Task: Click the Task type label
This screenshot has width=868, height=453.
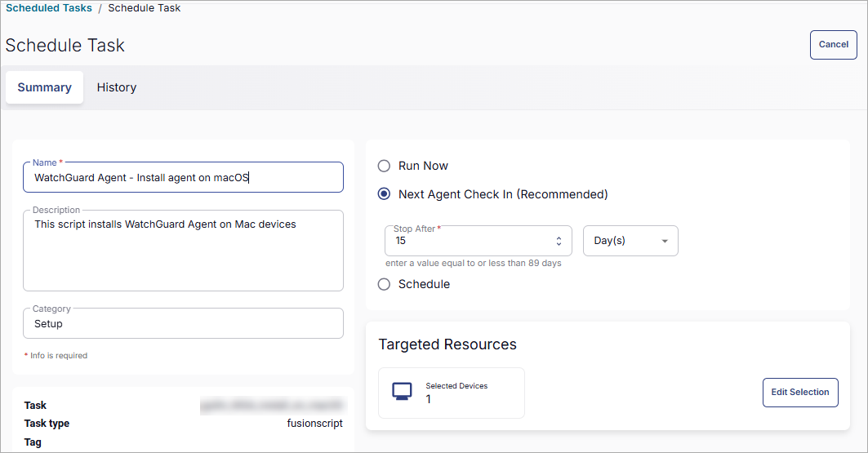Action: coord(47,423)
